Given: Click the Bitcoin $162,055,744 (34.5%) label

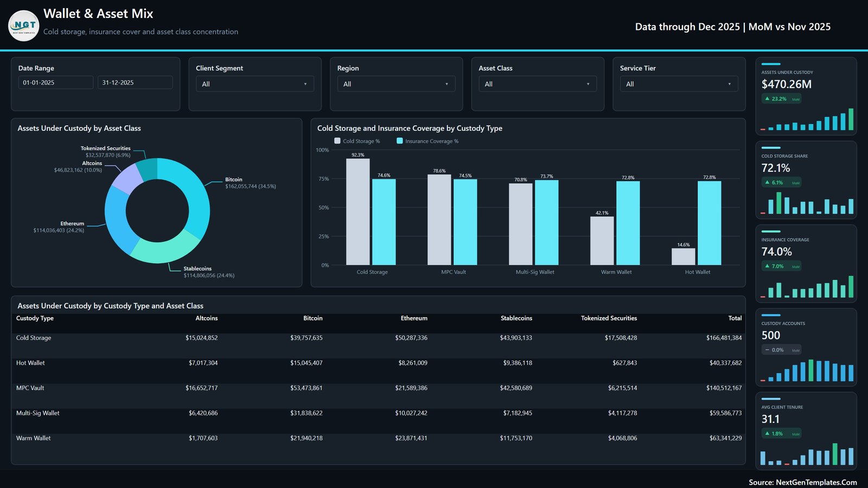Looking at the screenshot, I should [x=251, y=183].
